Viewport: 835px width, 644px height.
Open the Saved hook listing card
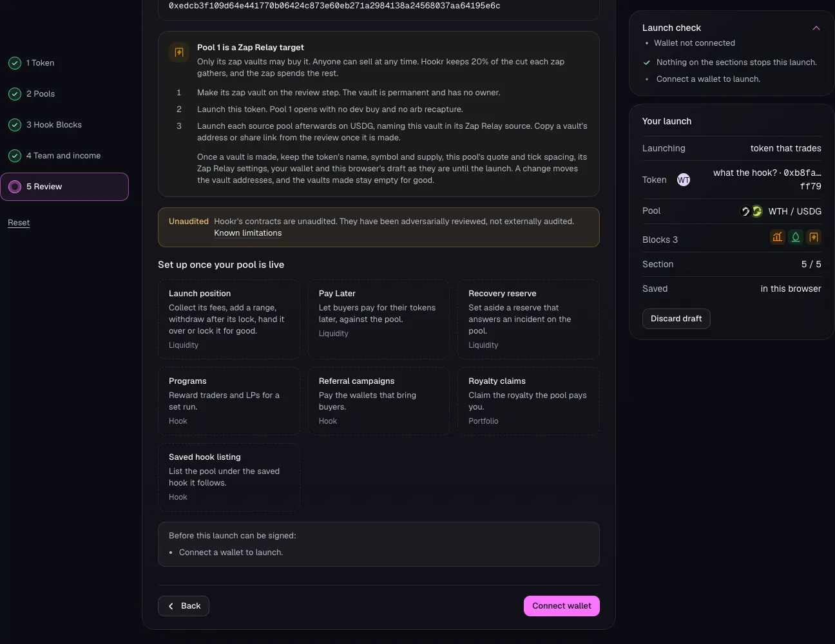[x=229, y=477]
